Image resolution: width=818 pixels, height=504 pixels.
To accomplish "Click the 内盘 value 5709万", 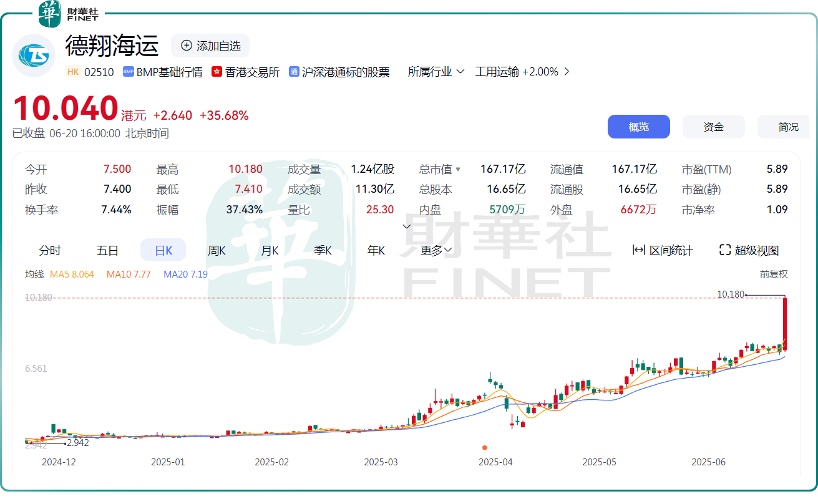I will pos(507,210).
